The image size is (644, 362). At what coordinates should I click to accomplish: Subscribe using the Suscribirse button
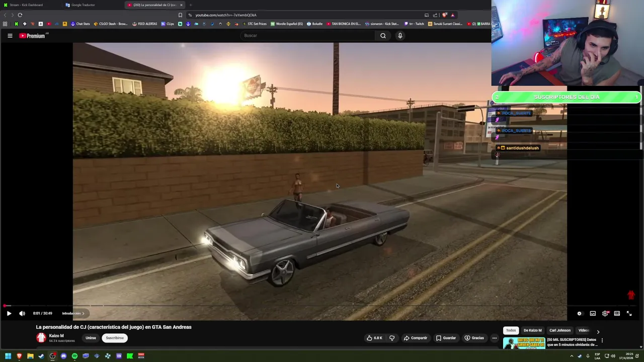(115, 338)
